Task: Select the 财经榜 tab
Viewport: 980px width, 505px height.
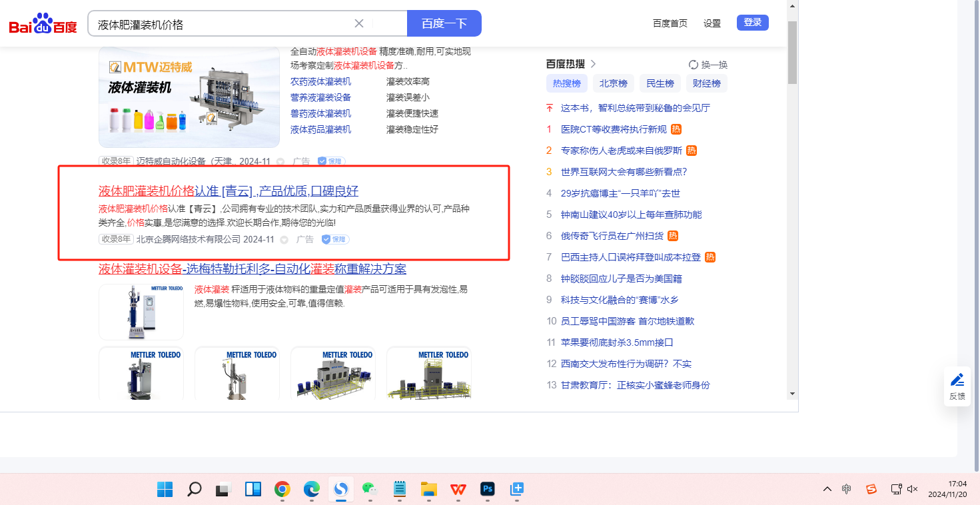Action: 706,83
